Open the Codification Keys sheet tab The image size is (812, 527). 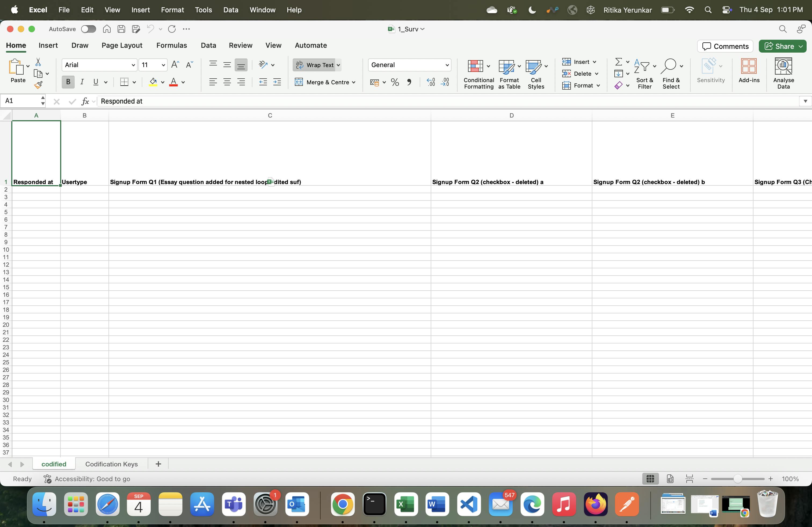[111, 464]
